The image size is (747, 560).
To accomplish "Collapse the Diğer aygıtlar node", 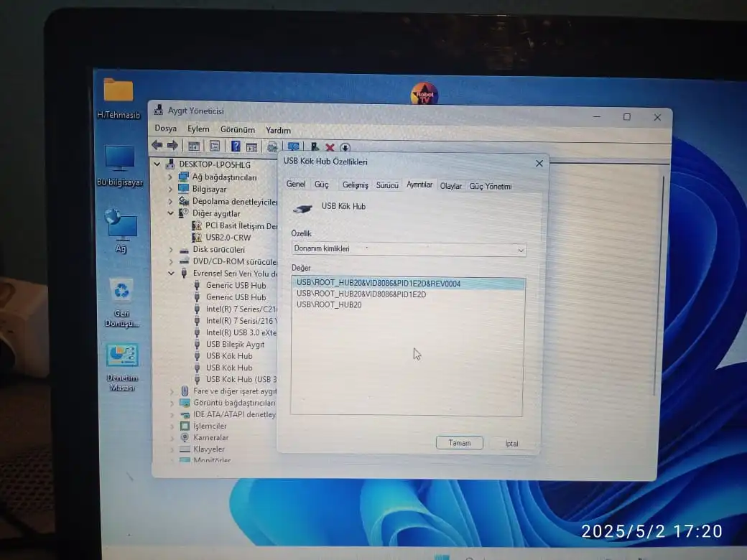I will 170,213.
